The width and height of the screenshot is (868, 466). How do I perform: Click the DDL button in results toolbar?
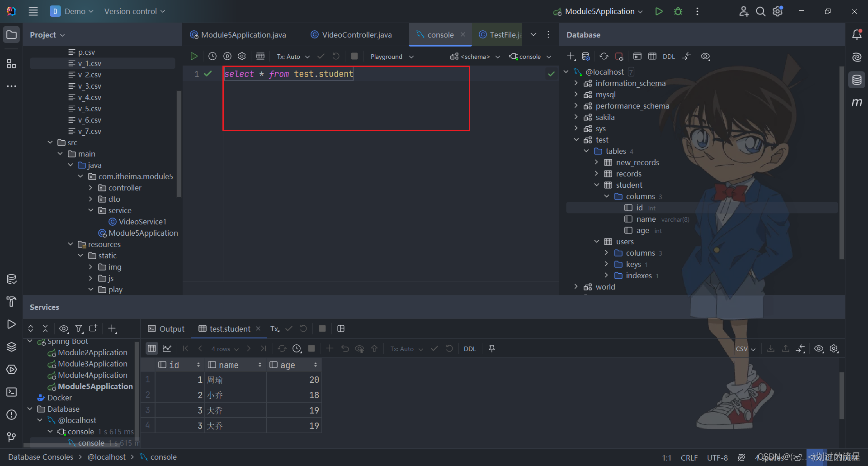point(470,349)
